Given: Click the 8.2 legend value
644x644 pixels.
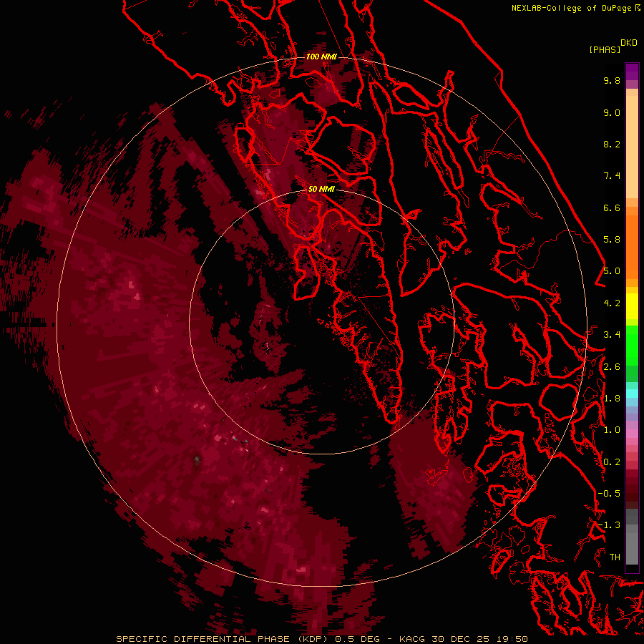Looking at the screenshot, I should [x=612, y=144].
